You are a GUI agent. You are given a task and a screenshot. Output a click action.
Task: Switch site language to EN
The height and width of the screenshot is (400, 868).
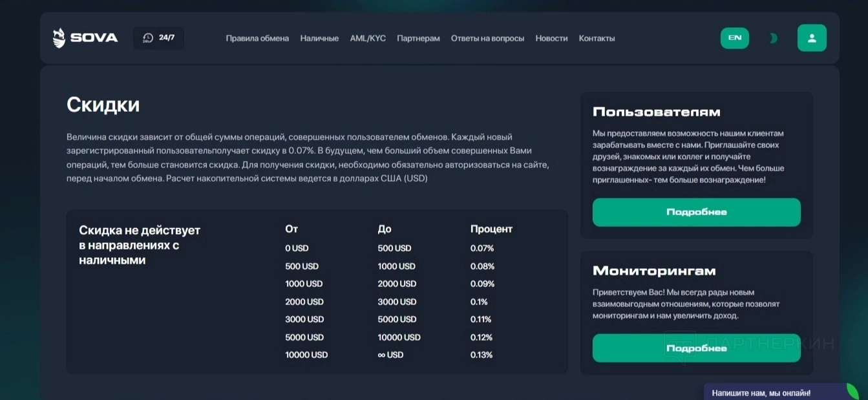point(735,38)
